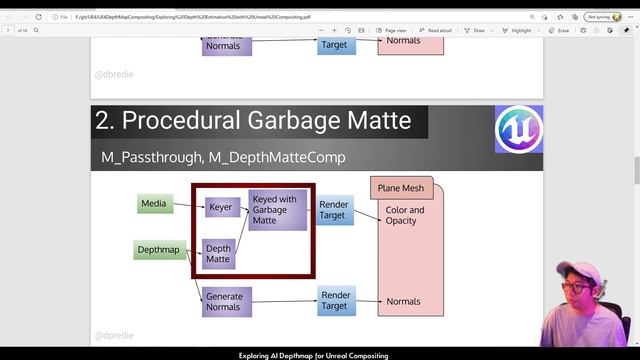
Task: Click Render Target in the Normals row
Action: point(336,300)
